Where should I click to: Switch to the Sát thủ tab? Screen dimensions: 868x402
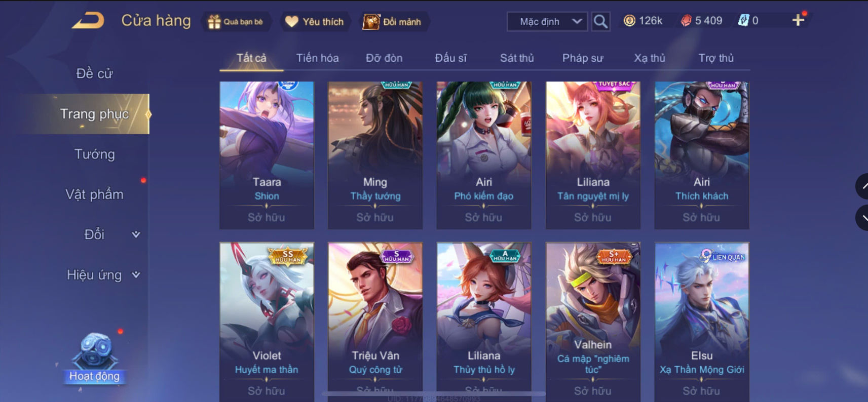(x=517, y=58)
